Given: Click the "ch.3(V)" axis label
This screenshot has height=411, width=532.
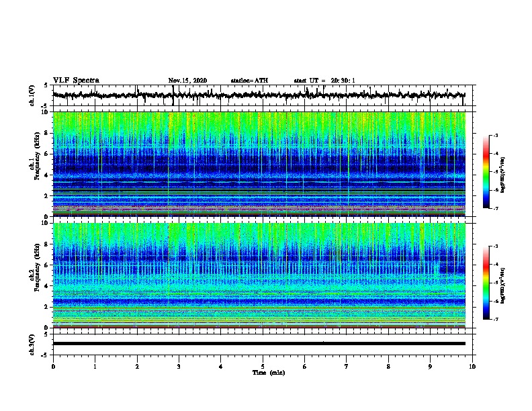Looking at the screenshot, I should 32,345.
